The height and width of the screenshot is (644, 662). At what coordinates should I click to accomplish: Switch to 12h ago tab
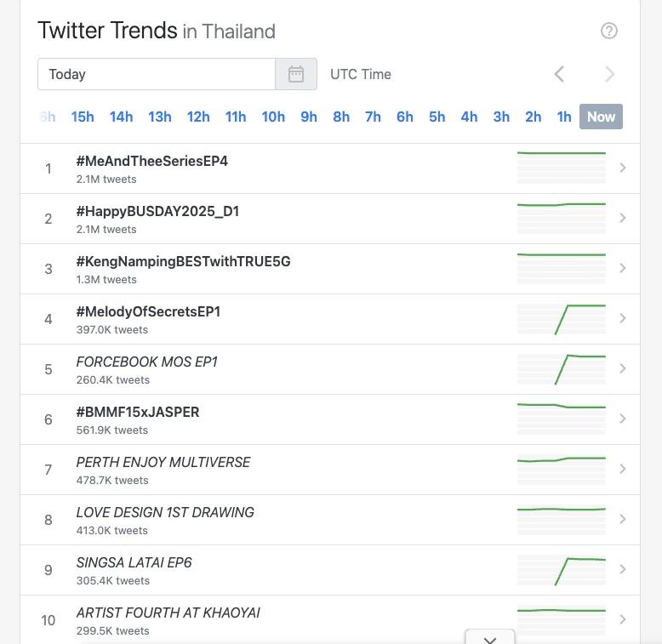198,117
